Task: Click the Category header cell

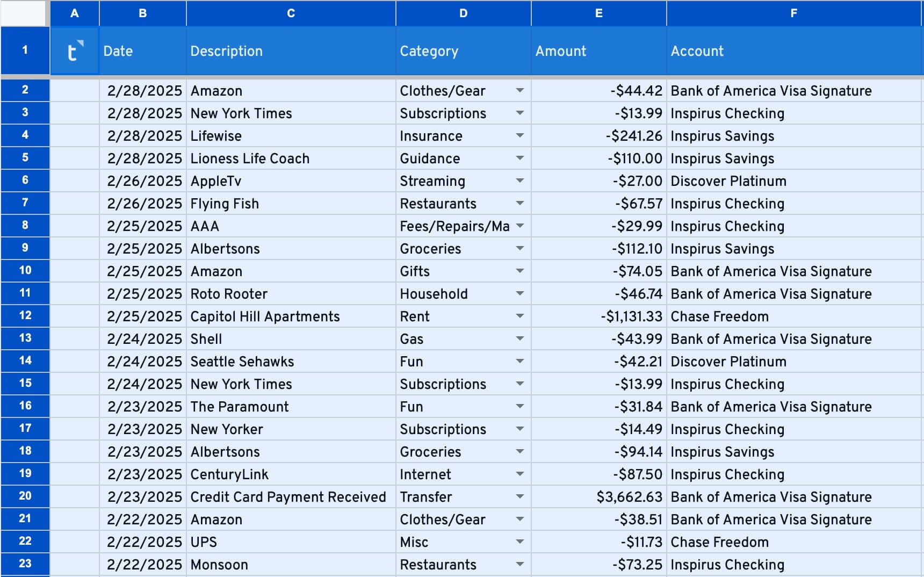Action: point(464,51)
